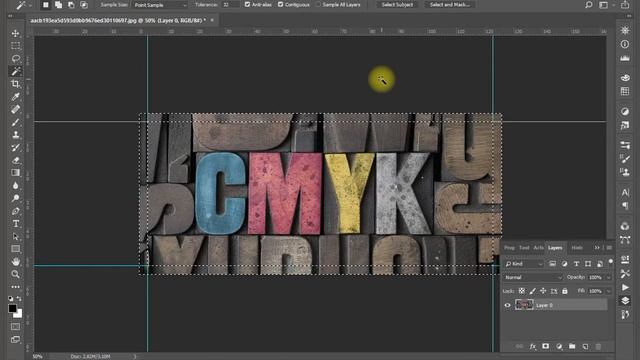The image size is (640, 360).
Task: Select the Dodge tool
Action: pos(16,198)
